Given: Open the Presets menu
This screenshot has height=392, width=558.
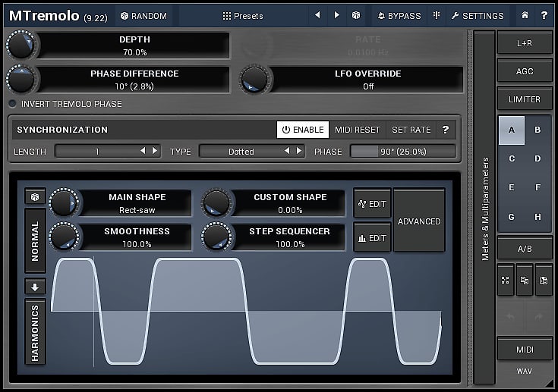Looking at the screenshot, I should click(x=242, y=15).
